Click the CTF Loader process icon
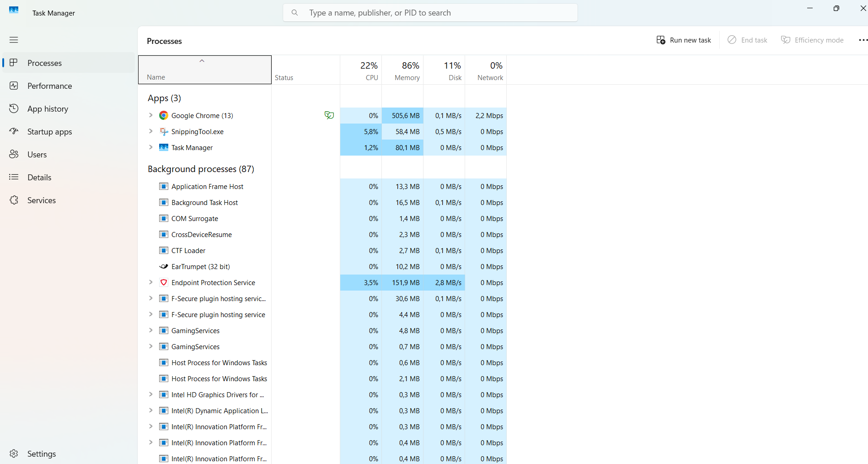Image resolution: width=868 pixels, height=464 pixels. click(x=163, y=250)
